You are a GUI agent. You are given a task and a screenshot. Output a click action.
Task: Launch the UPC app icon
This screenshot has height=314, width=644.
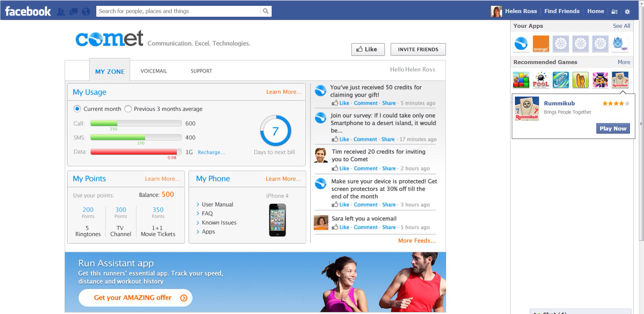(620, 44)
